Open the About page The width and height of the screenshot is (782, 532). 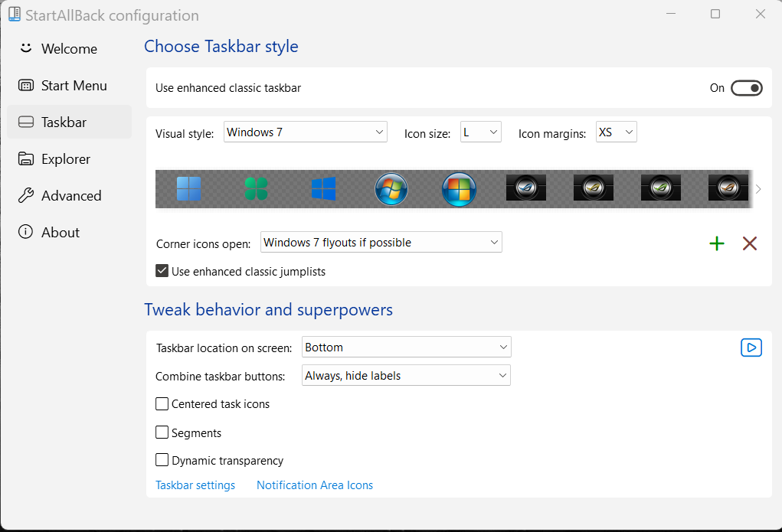coord(70,233)
